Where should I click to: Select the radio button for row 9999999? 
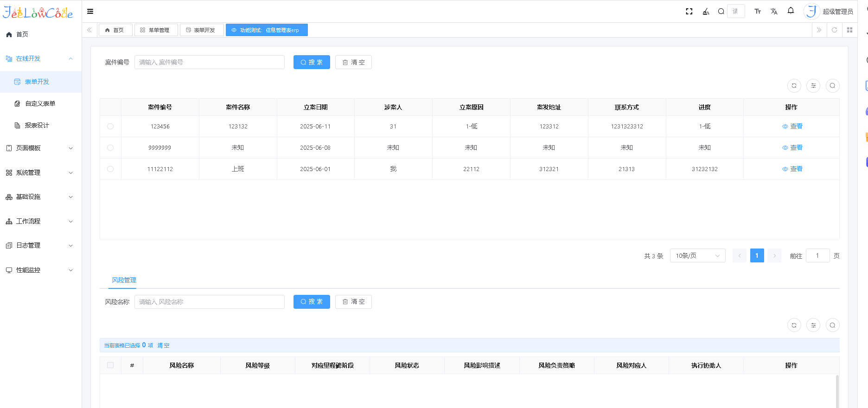(110, 147)
